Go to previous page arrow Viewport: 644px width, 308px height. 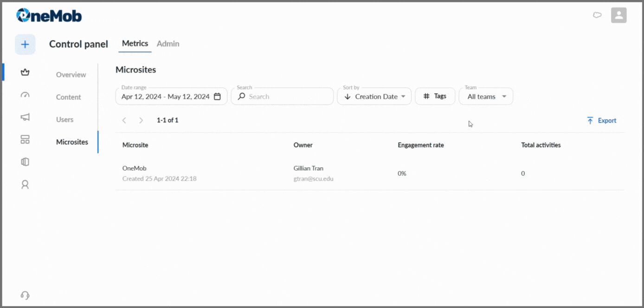(x=124, y=120)
